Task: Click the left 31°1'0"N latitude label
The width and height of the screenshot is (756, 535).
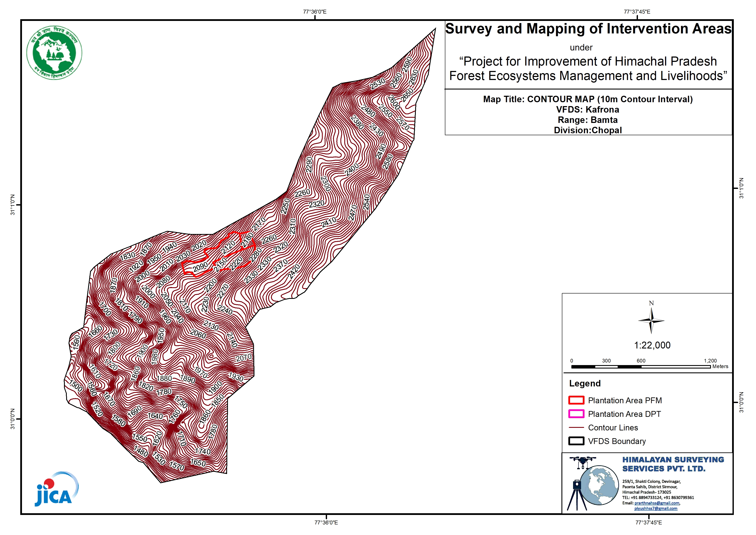Action: tap(13, 205)
